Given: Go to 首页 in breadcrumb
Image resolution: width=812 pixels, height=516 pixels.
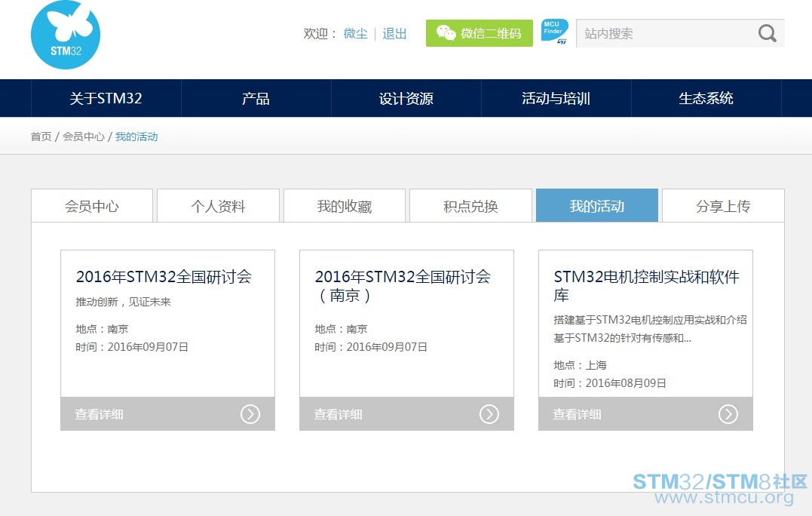Looking at the screenshot, I should [41, 137].
